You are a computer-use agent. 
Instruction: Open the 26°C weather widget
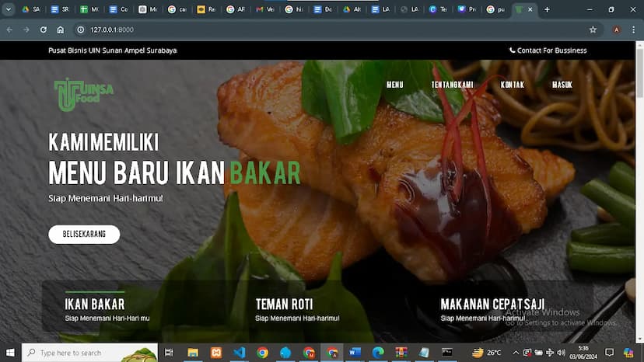(487, 353)
